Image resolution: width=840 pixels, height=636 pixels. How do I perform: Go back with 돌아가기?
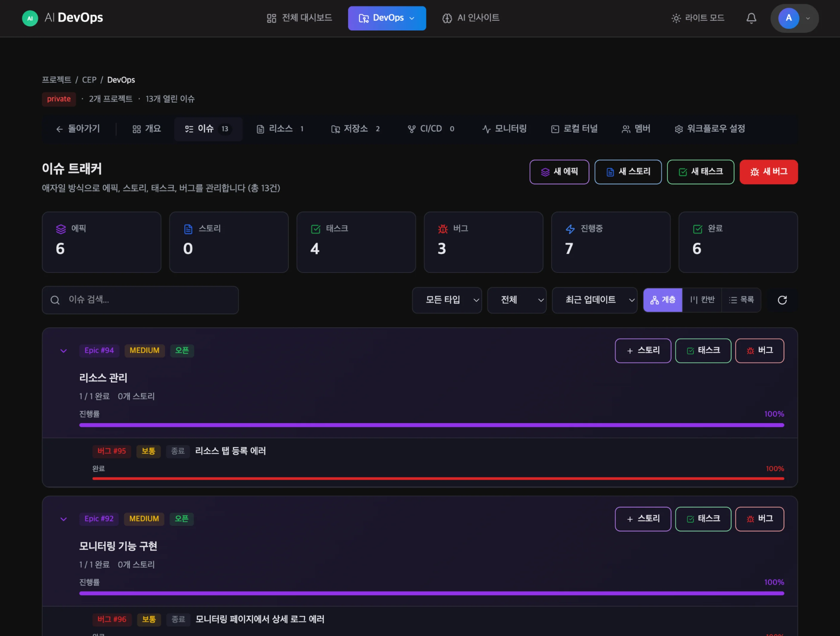click(x=78, y=129)
